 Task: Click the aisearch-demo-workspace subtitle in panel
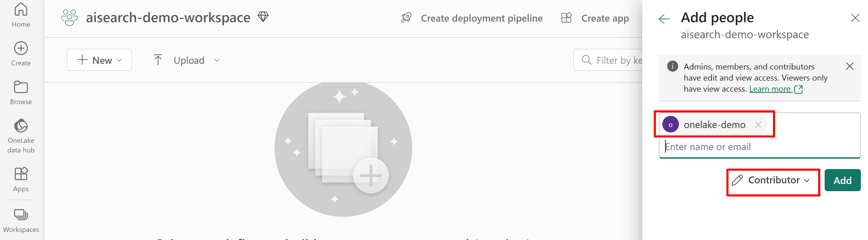745,34
